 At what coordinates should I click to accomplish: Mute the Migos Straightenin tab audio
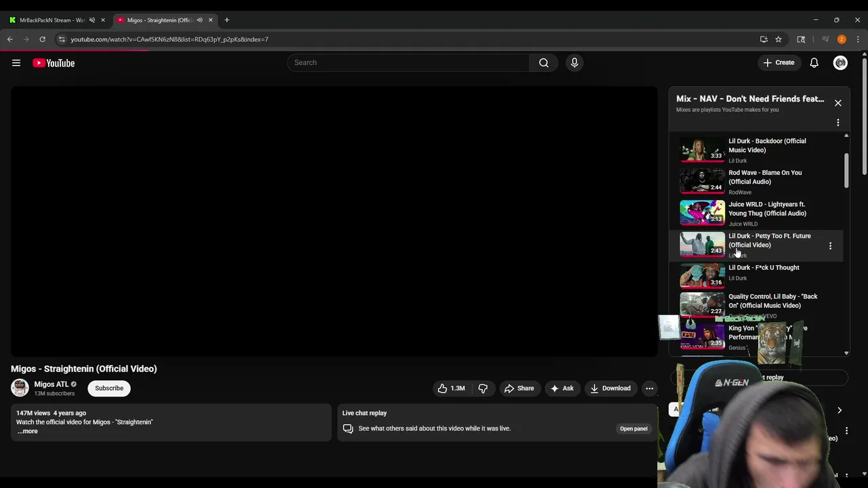199,20
